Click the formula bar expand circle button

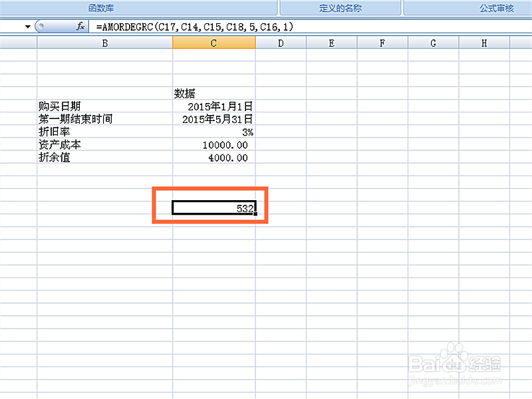point(41,27)
